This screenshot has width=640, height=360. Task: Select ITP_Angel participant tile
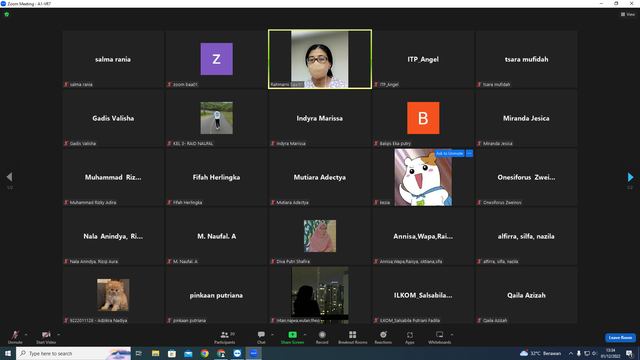point(423,59)
